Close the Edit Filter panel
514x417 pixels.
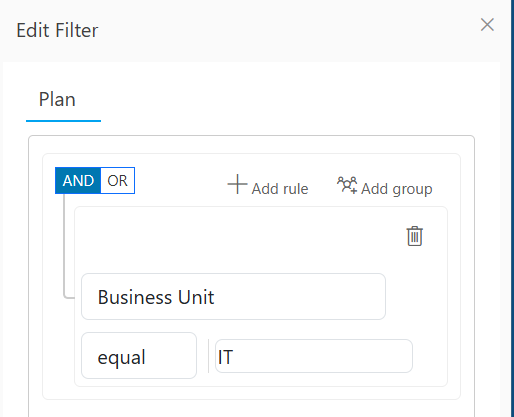(x=487, y=25)
